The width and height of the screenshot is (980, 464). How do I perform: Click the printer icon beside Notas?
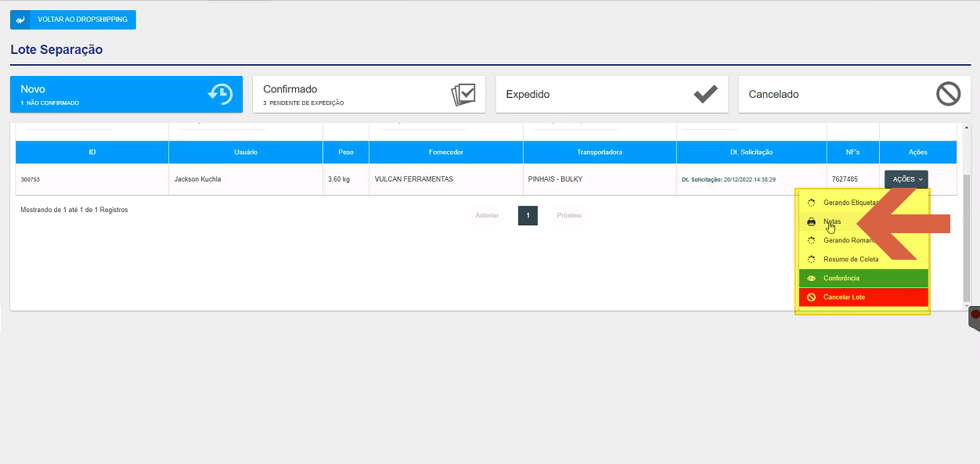[811, 221]
